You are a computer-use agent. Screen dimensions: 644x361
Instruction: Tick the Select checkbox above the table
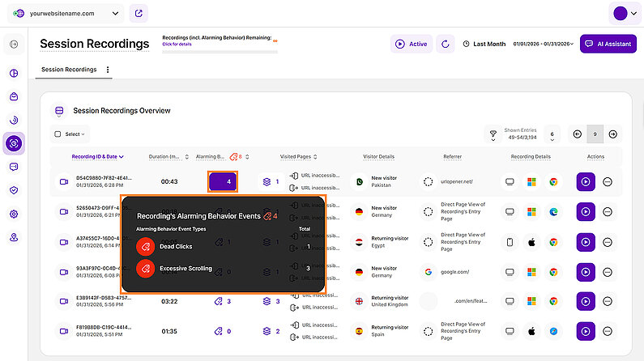58,134
